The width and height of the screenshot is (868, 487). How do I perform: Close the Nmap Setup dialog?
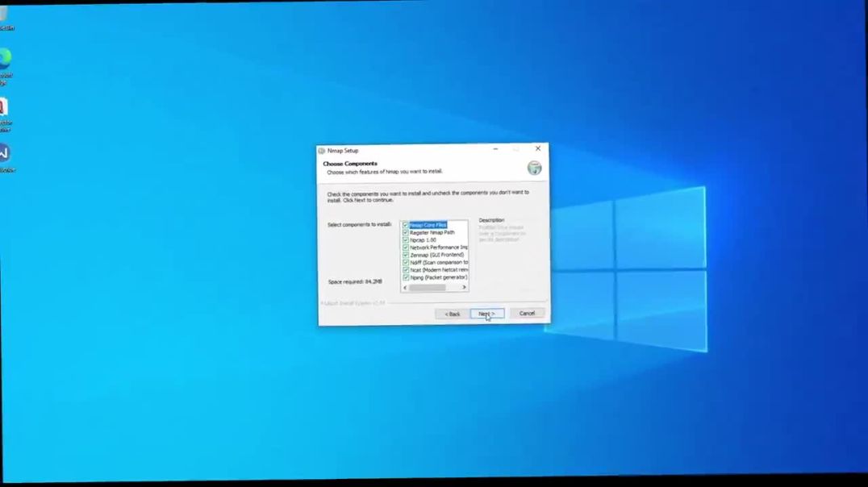coord(537,148)
